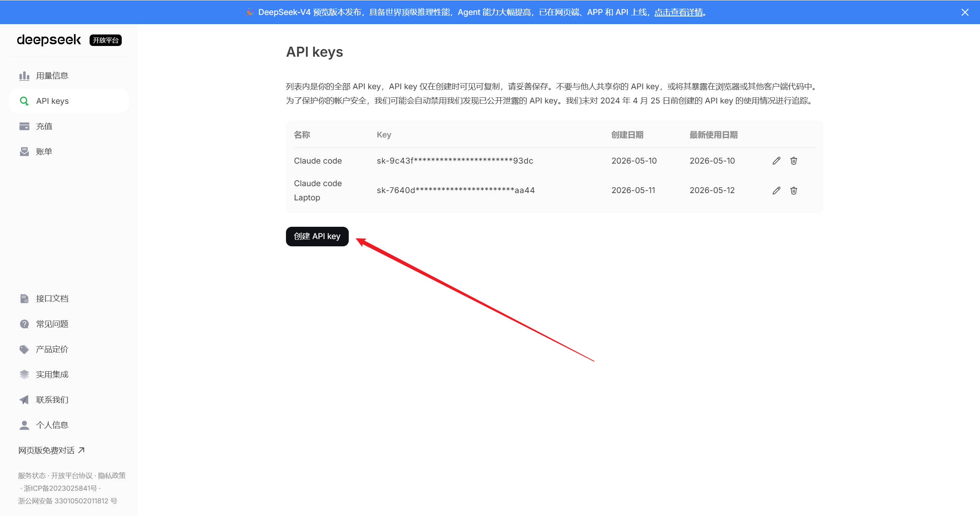The height and width of the screenshot is (516, 980).
Task: Go to the 充值 top-up page
Action: 69,126
